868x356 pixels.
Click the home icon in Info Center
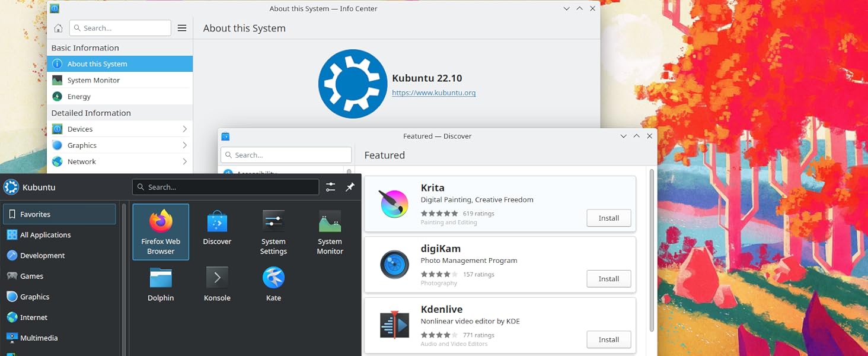click(59, 27)
